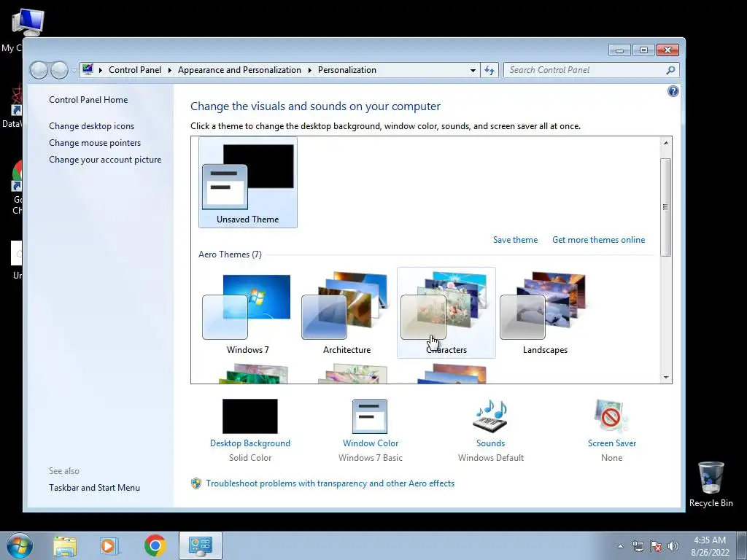The height and width of the screenshot is (560, 747).
Task: Open Google Chrome from taskbar
Action: [x=155, y=545]
